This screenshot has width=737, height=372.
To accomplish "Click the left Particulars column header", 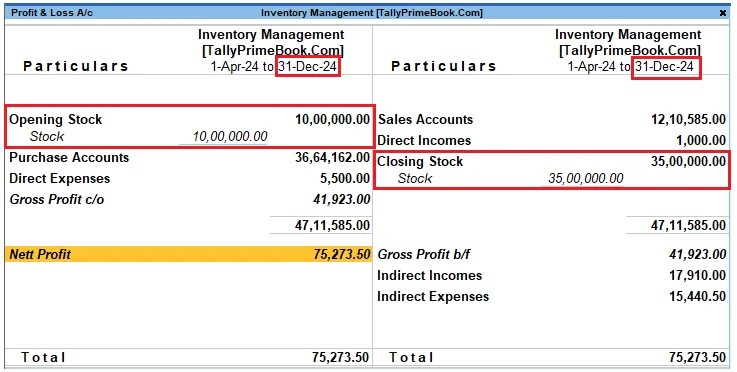I will [76, 66].
